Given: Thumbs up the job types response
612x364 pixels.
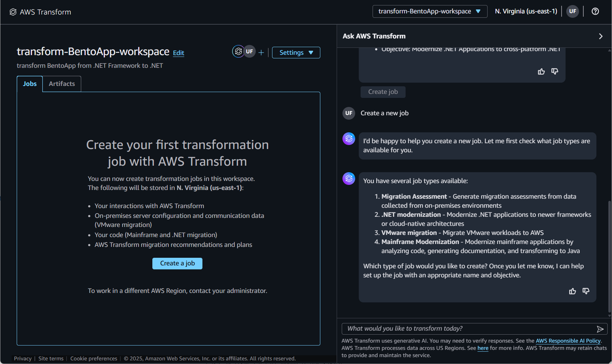Looking at the screenshot, I should (572, 291).
